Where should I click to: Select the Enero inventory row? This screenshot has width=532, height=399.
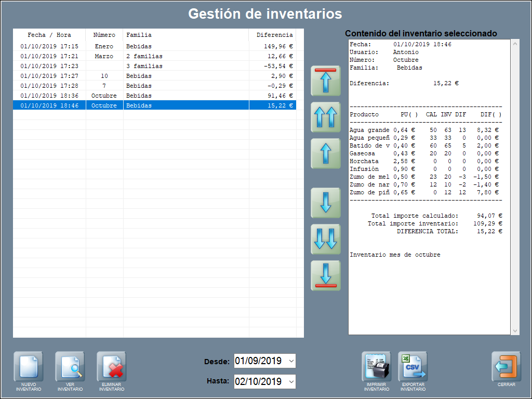pyautogui.click(x=104, y=46)
